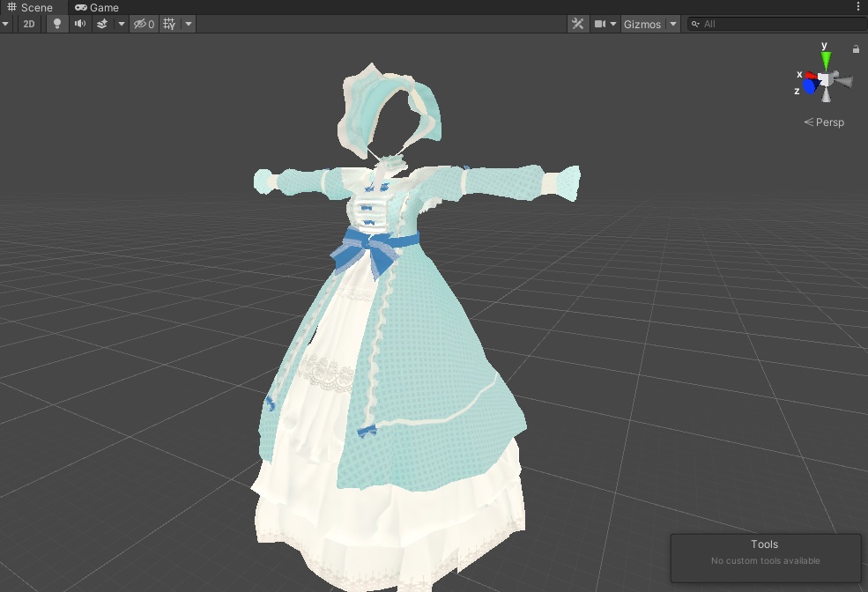Toggle 2D view mode

[29, 24]
